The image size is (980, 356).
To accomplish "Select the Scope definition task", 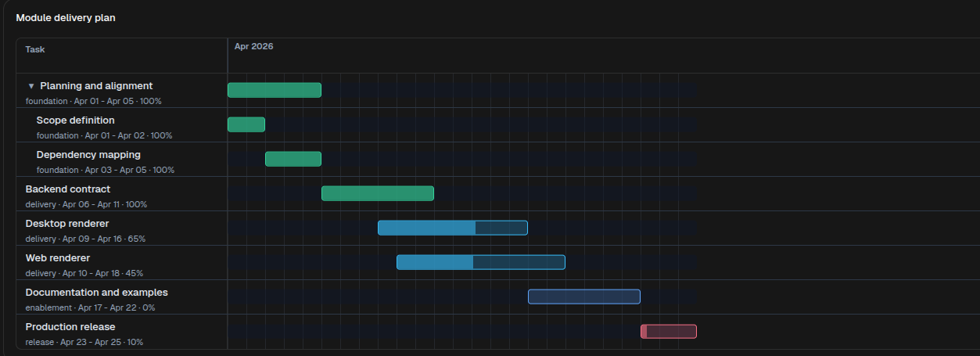I will pos(122,125).
